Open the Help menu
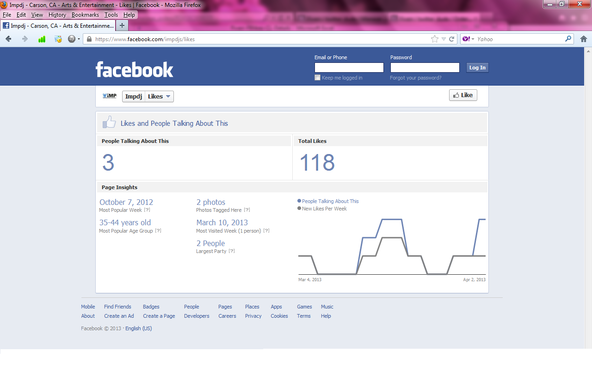Viewport: 592px width, 370px height. pyautogui.click(x=129, y=15)
